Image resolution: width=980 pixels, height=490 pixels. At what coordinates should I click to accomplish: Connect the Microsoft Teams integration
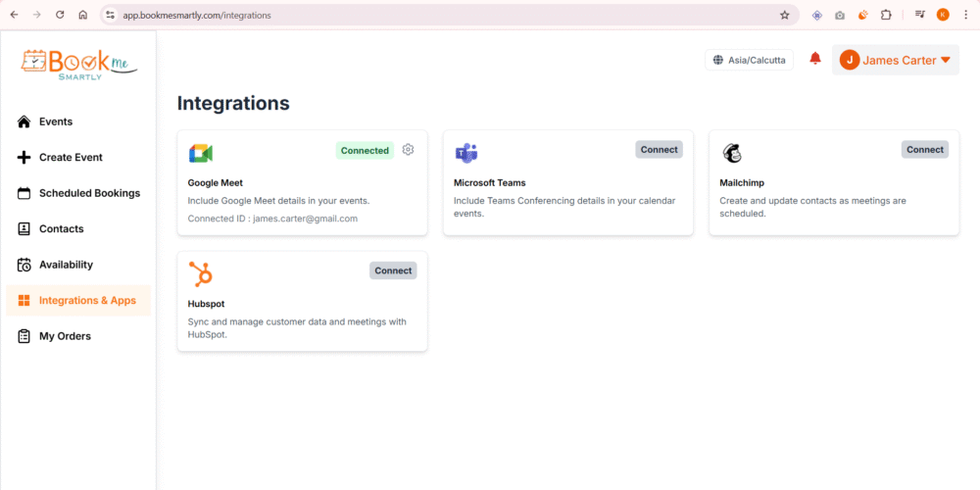659,150
